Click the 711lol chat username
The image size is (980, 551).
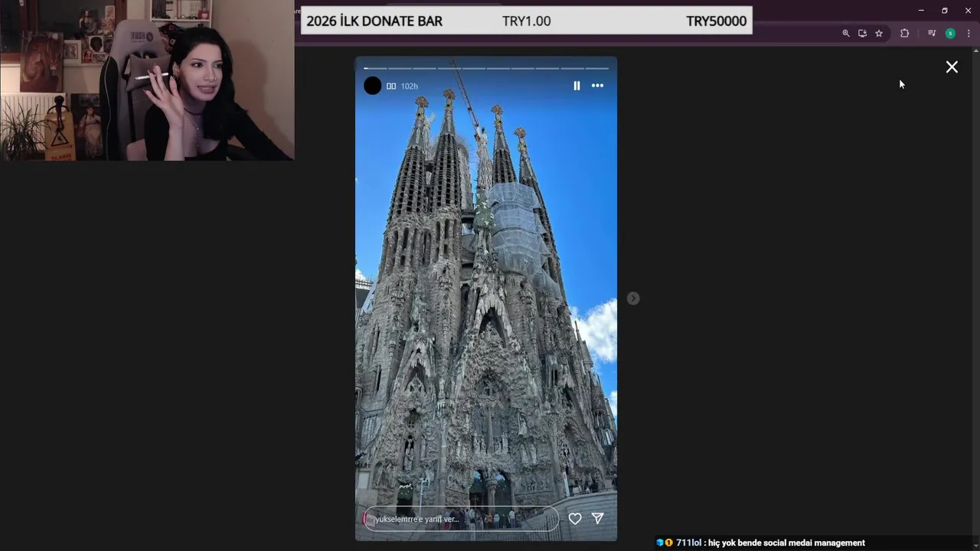coord(688,543)
